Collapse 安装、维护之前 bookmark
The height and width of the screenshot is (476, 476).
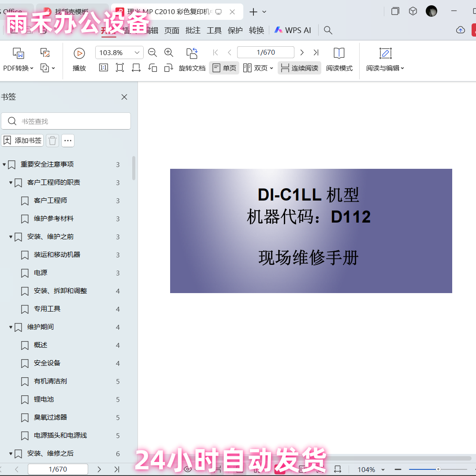(x=11, y=237)
